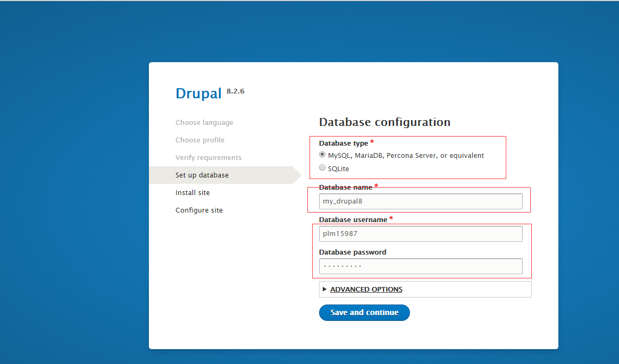The height and width of the screenshot is (364, 619).
Task: Click the 8.2.6 version number
Action: [x=235, y=91]
